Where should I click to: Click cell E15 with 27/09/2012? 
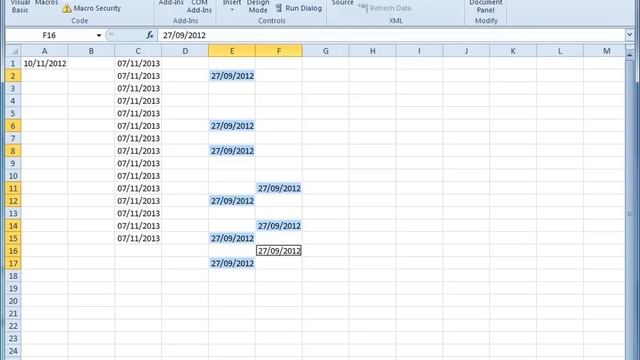point(232,238)
